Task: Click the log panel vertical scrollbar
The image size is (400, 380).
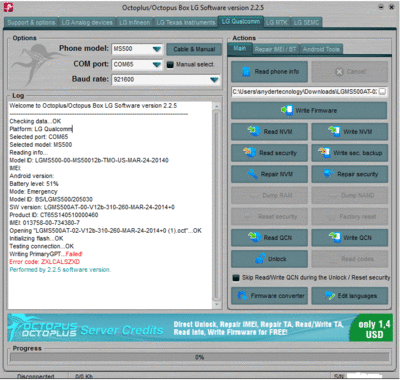Action: [216, 205]
